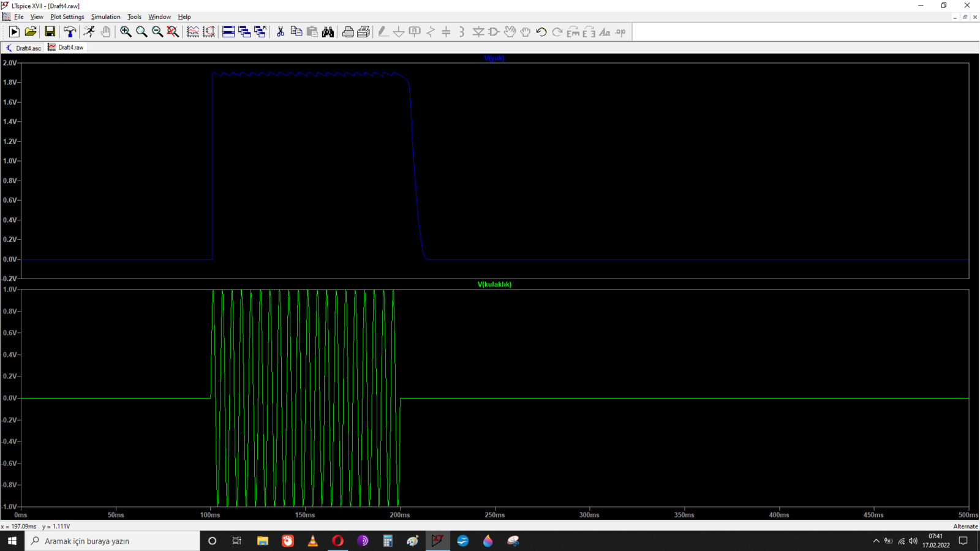This screenshot has width=980, height=551.
Task: Tile windows horizontally toolbar icon
Action: point(228,32)
